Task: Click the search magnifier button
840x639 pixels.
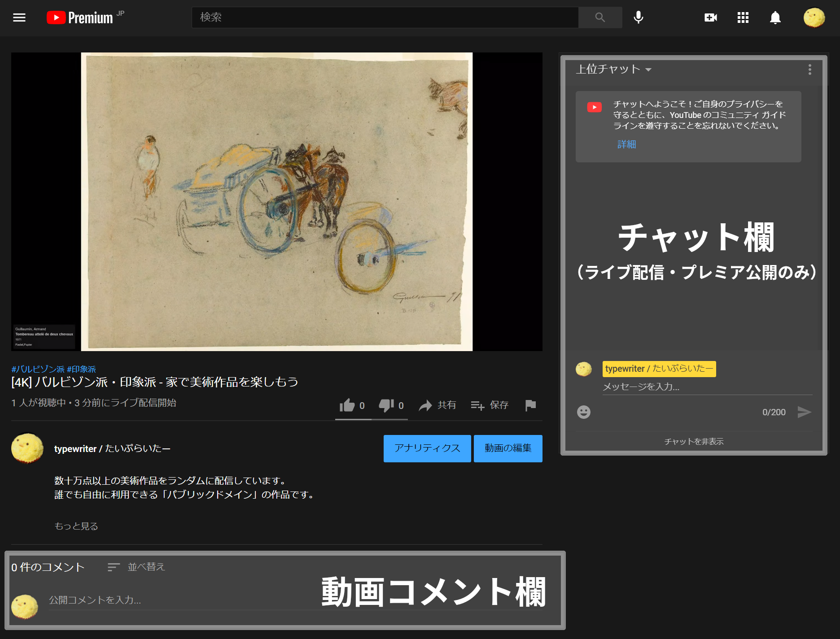Action: coord(600,17)
